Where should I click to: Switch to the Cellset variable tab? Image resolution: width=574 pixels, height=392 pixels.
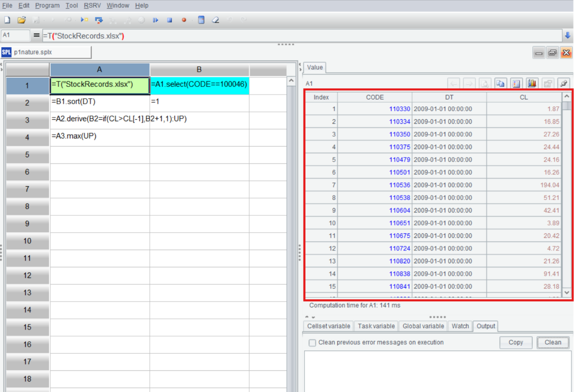[x=329, y=326]
